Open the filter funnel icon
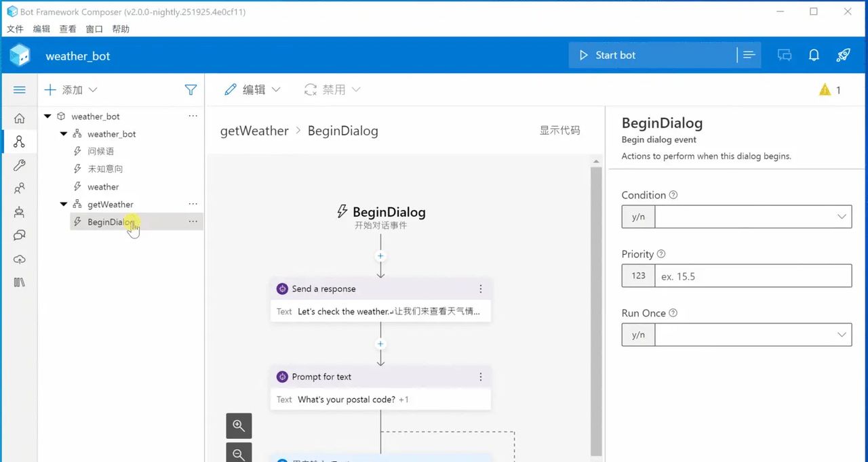This screenshot has height=462, width=868. (x=191, y=90)
